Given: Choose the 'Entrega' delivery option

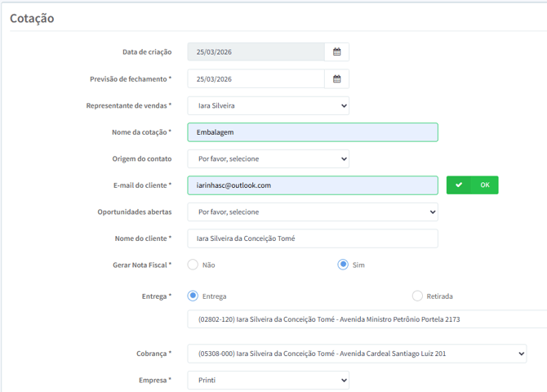Looking at the screenshot, I should (x=193, y=296).
